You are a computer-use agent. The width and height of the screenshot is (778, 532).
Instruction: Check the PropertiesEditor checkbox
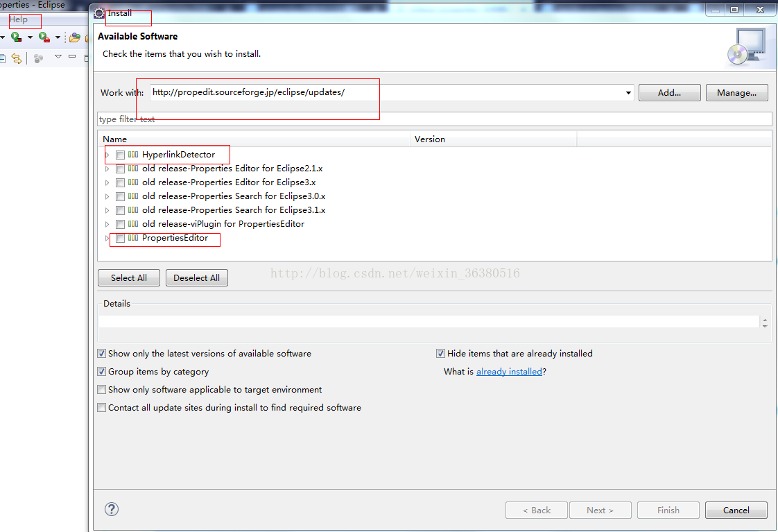(120, 238)
